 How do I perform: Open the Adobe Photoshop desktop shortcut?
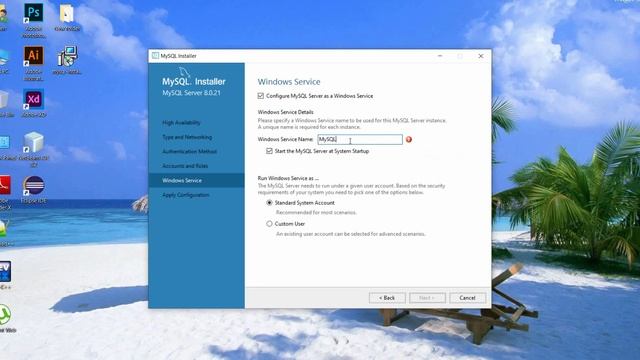[x=33, y=20]
